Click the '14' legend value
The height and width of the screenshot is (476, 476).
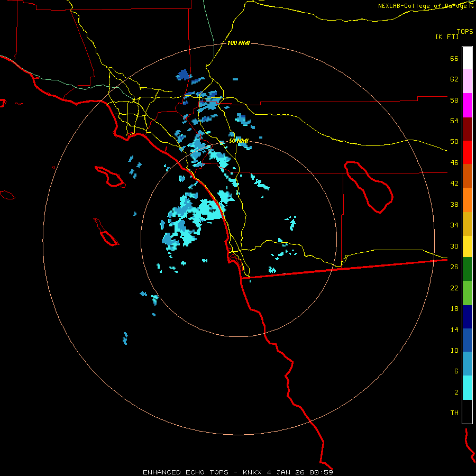point(454,329)
